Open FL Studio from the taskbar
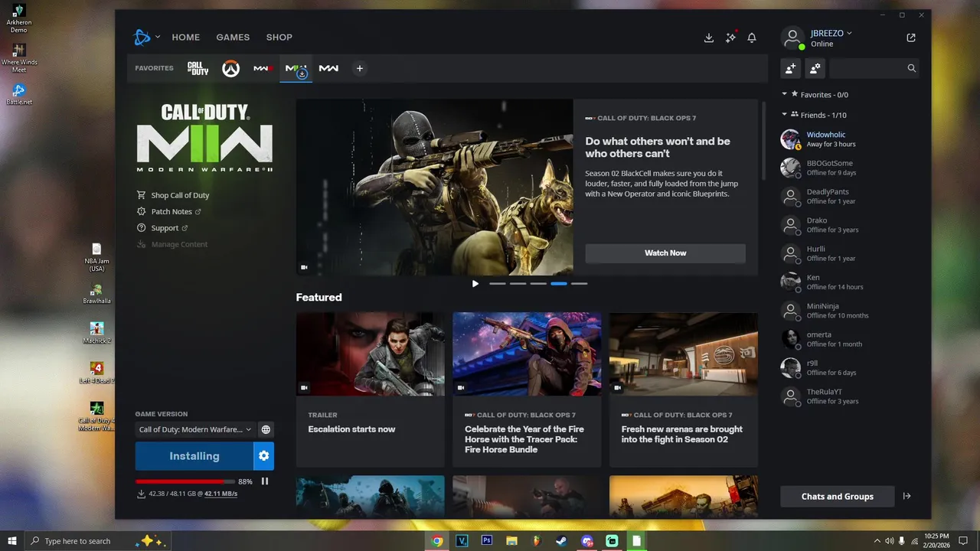The image size is (980, 551). (537, 540)
